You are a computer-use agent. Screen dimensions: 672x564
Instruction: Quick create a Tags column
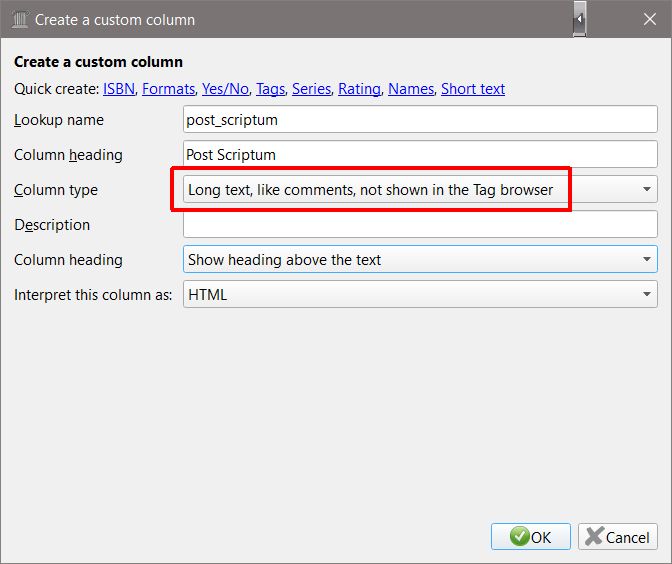click(270, 89)
